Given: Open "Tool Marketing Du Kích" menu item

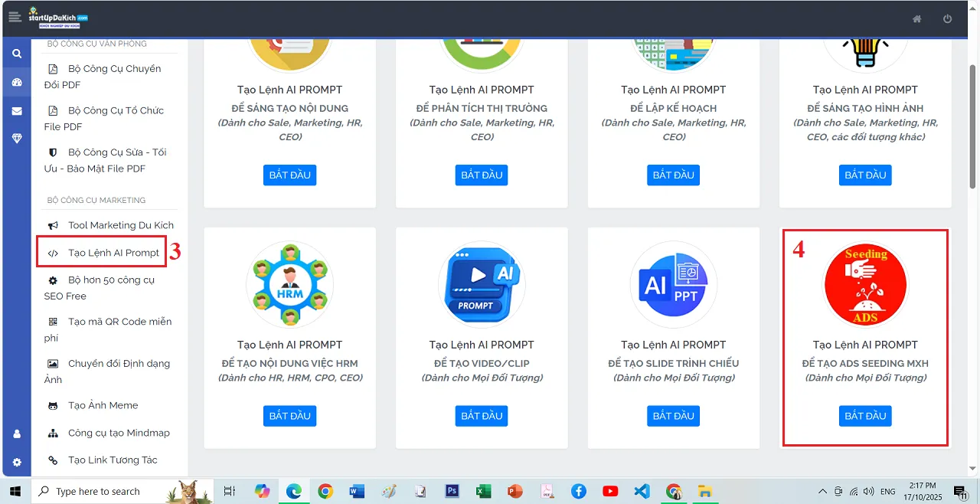Looking at the screenshot, I should [109, 224].
